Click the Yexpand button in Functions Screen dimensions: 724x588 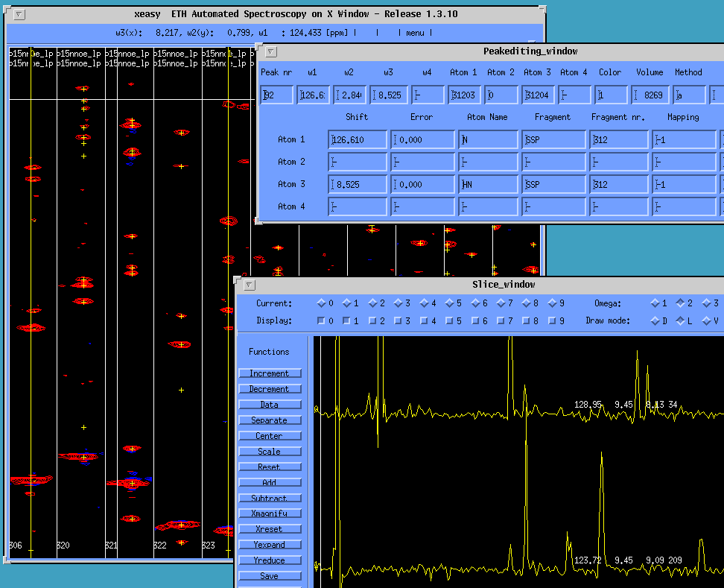270,545
